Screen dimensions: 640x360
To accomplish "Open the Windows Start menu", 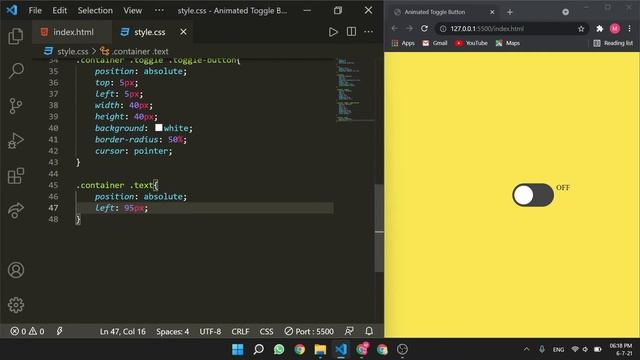I will click(x=238, y=349).
